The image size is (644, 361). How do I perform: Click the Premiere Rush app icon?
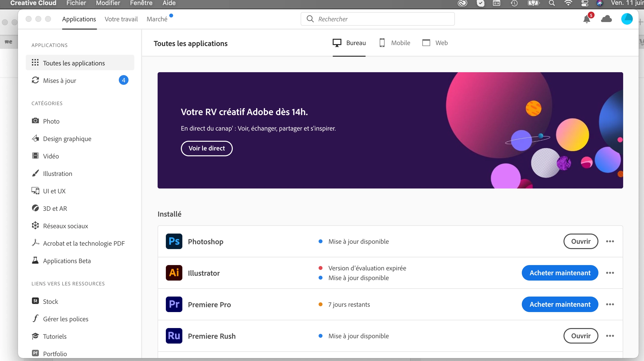[174, 336]
